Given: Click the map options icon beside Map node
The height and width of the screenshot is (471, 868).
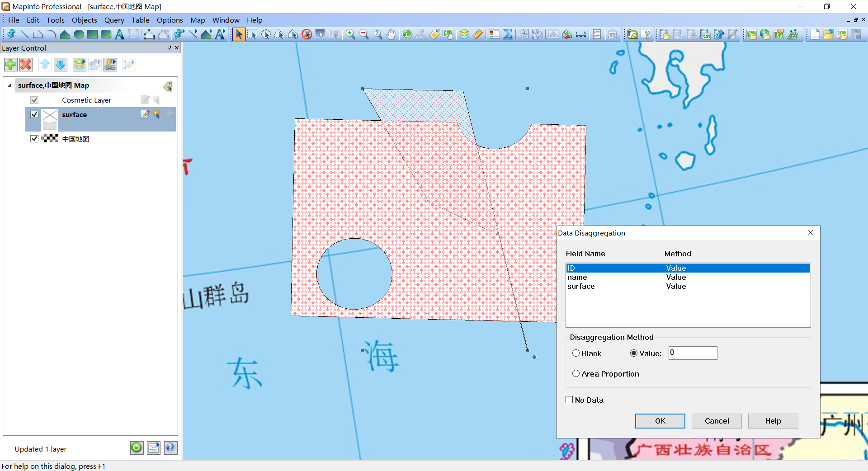Looking at the screenshot, I should pos(168,86).
